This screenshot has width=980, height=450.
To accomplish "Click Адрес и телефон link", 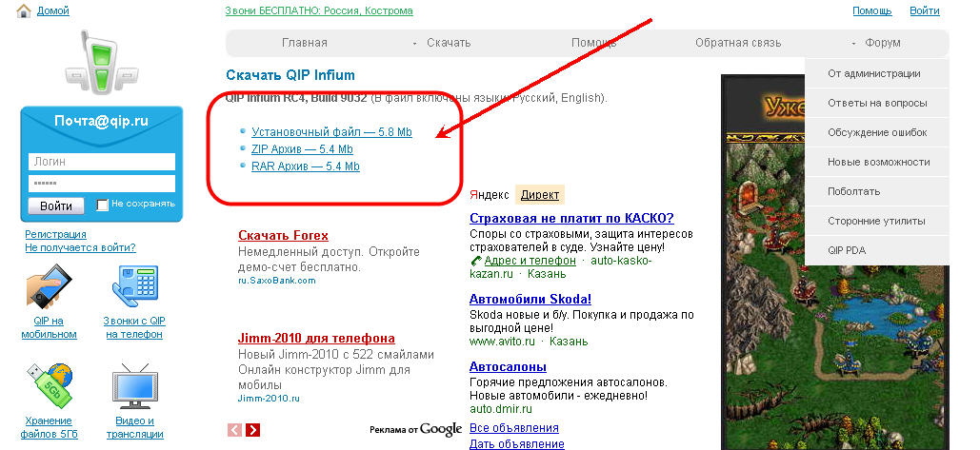I will click(530, 261).
